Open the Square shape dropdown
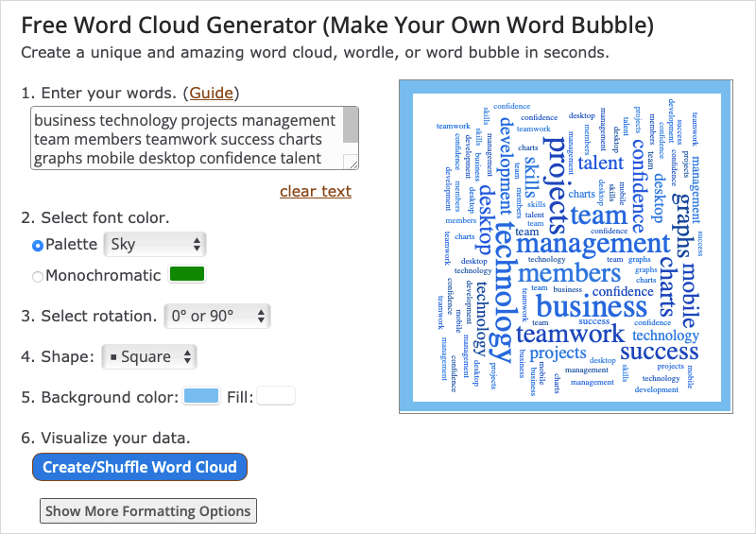The width and height of the screenshot is (756, 534). tap(148, 357)
